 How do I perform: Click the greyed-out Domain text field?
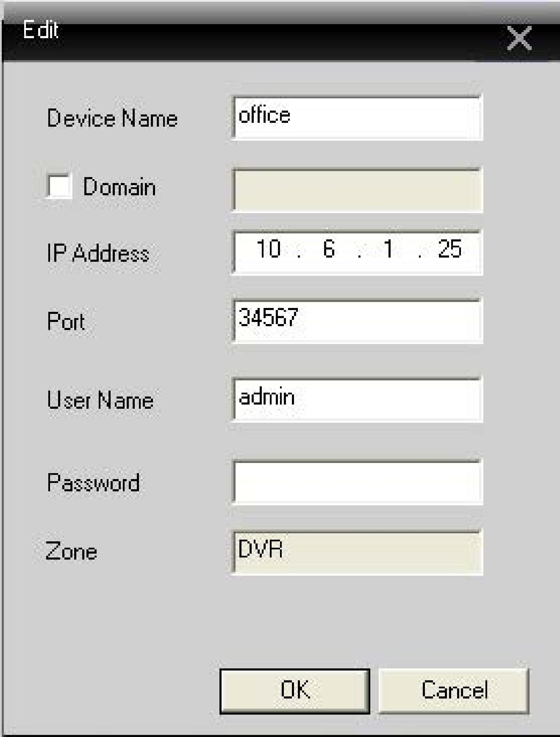[x=357, y=190]
